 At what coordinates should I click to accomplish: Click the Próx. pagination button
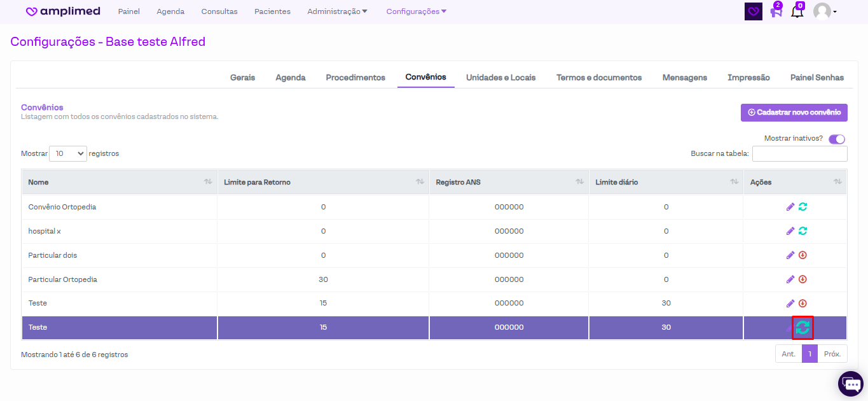tap(832, 354)
